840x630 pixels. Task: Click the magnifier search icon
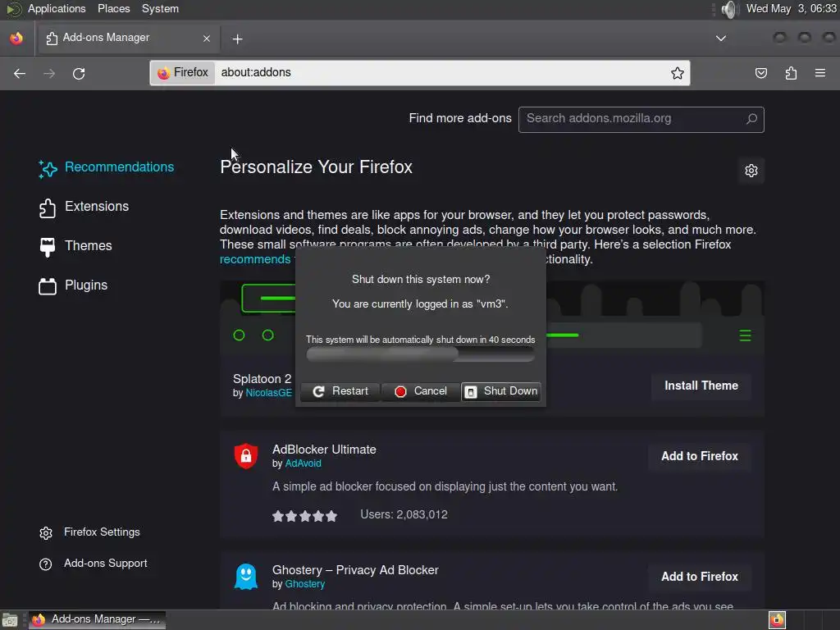coord(752,118)
